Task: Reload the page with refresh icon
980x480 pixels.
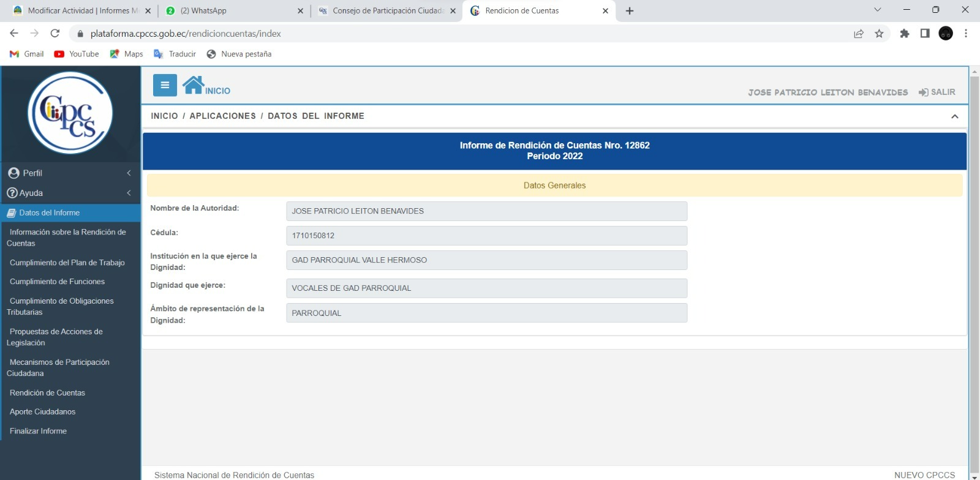Action: click(55, 34)
